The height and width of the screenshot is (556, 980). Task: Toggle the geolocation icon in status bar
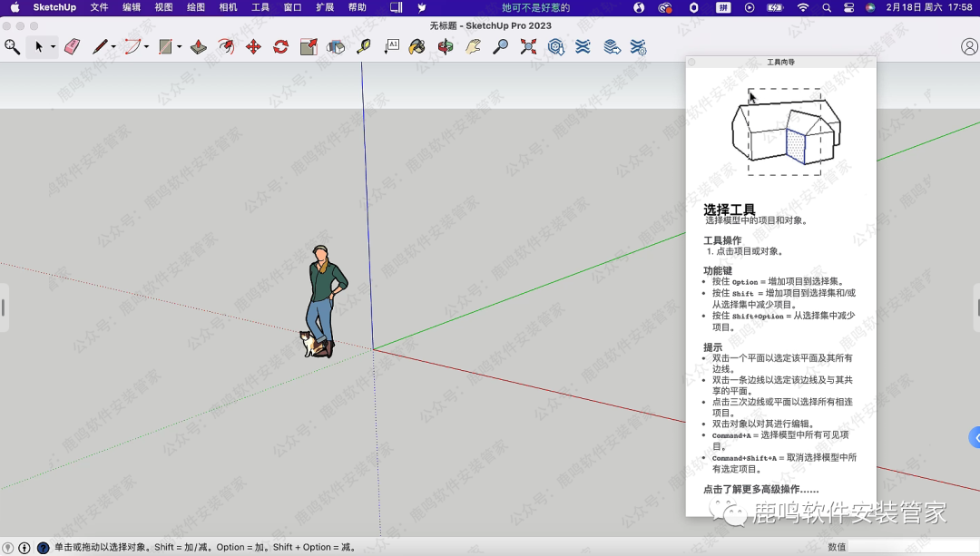(8, 548)
